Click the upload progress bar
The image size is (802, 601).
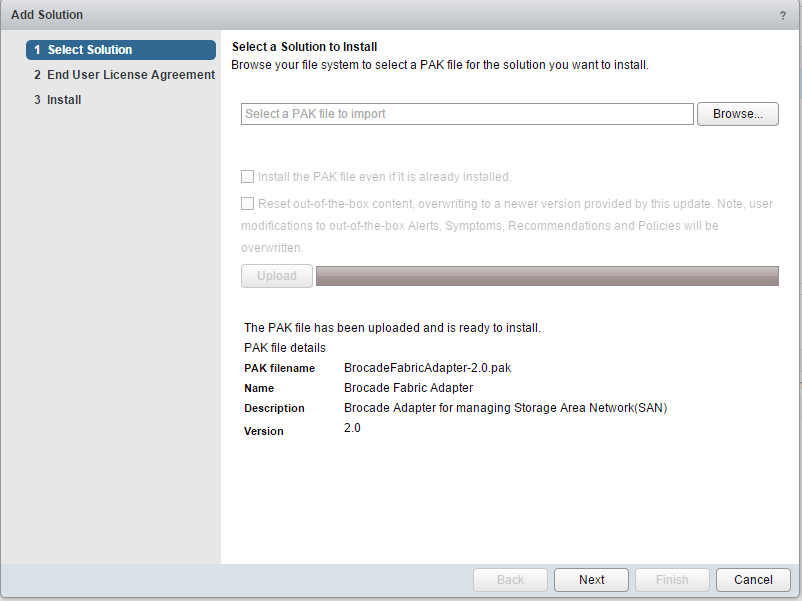(x=547, y=276)
